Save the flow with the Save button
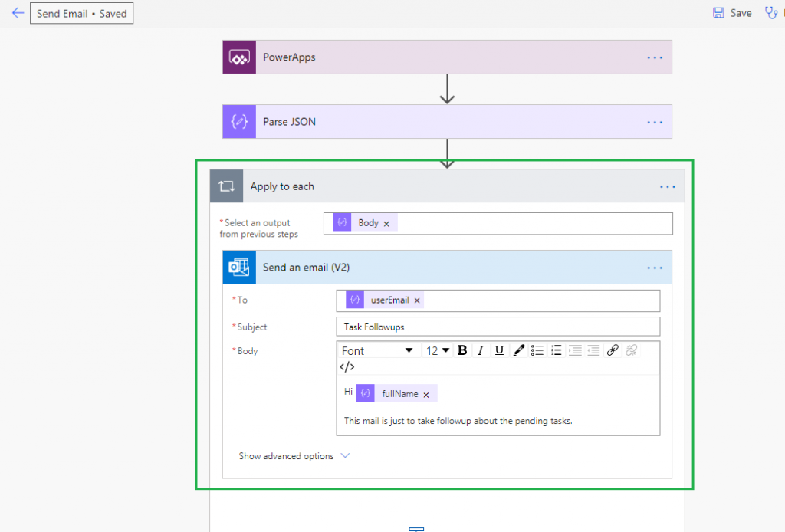Image resolution: width=785 pixels, height=532 pixels. click(731, 12)
